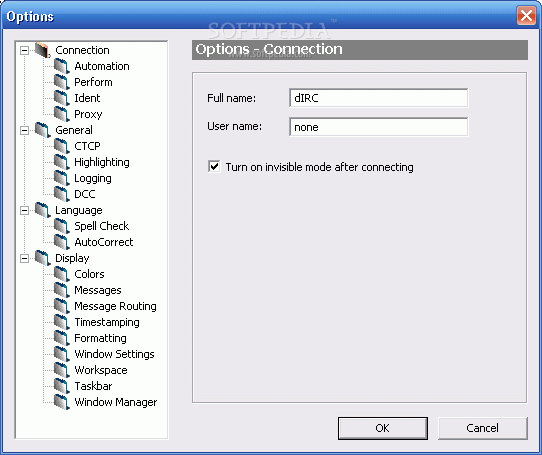Open Message Routing options label
Screen dimensions: 542x455
coord(115,306)
